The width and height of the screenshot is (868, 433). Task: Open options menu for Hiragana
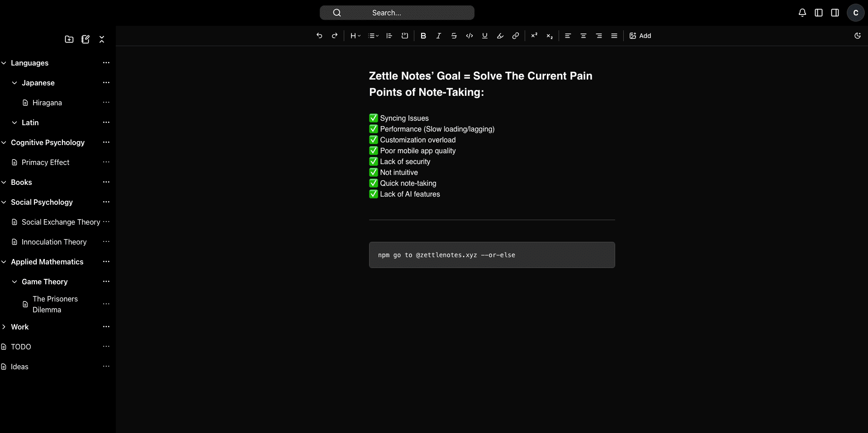pos(106,103)
